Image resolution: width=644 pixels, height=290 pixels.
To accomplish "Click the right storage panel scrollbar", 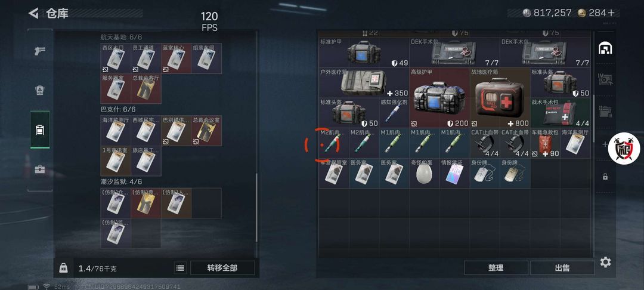I will pos(593,119).
